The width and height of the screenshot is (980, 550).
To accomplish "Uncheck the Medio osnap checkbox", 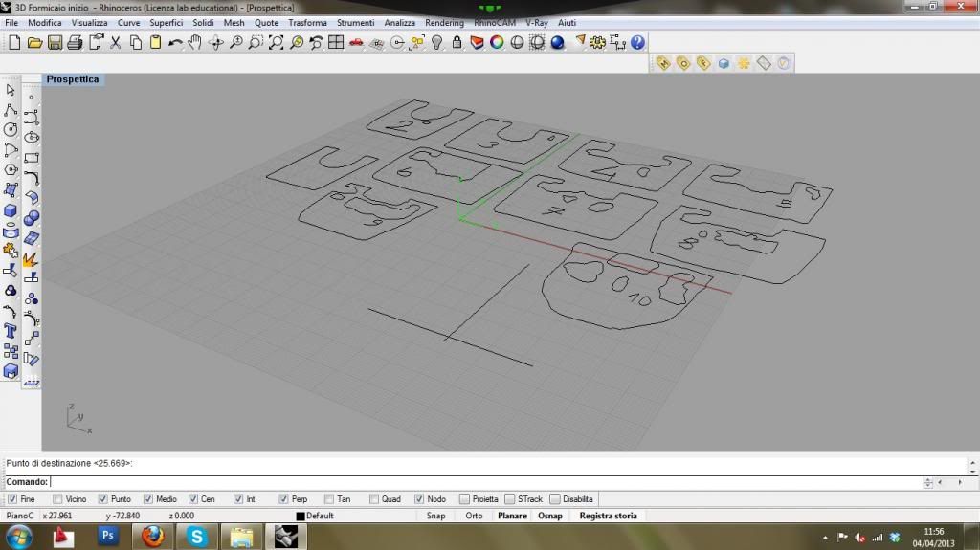I will (148, 499).
